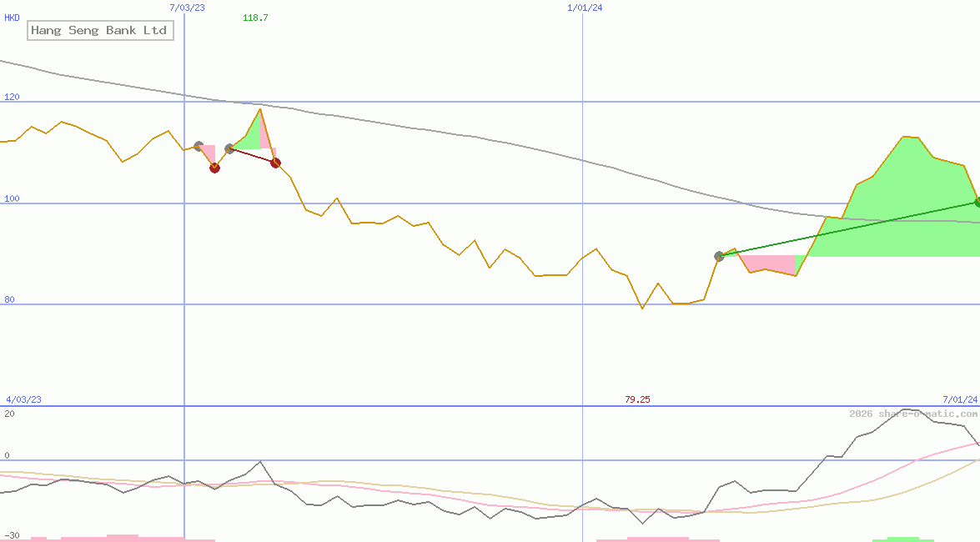Click the Hang Seng Bank Ltd title box

pyautogui.click(x=100, y=30)
